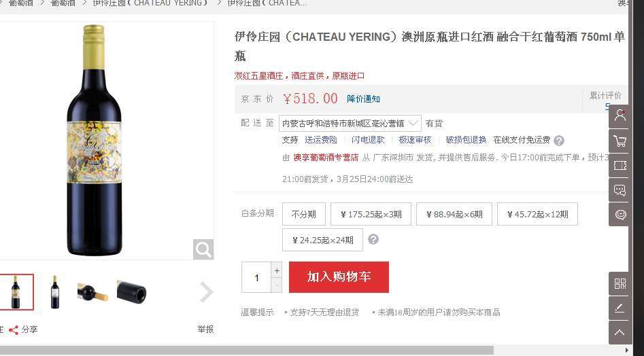Show the QR code sidebar icon
The image size is (644, 356).
coord(620,283)
